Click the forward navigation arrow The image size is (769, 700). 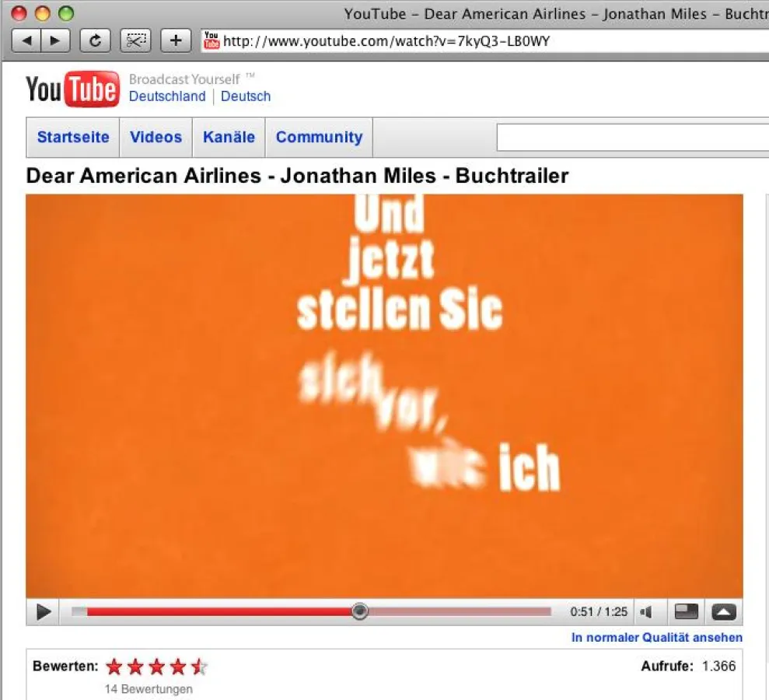(54, 40)
